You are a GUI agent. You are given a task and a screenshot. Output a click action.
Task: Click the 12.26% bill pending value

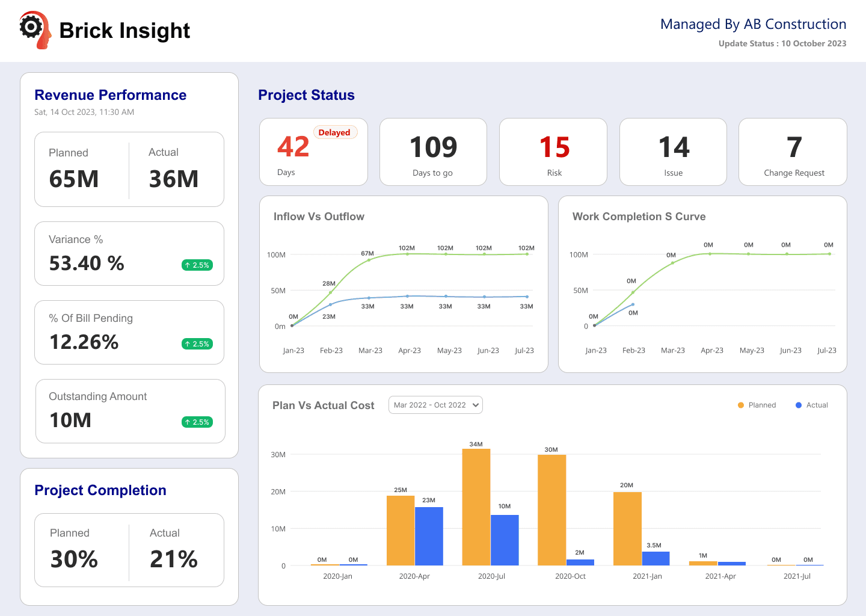[84, 342]
